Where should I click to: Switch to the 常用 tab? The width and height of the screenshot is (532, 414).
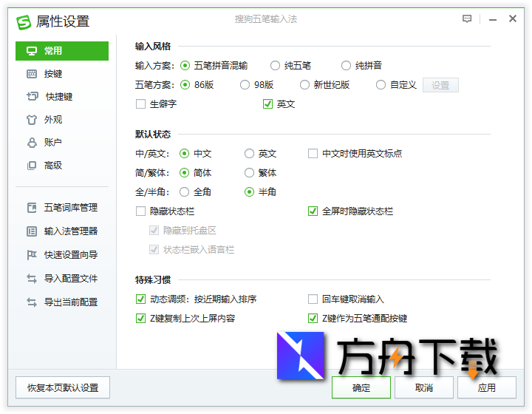pyautogui.click(x=62, y=51)
